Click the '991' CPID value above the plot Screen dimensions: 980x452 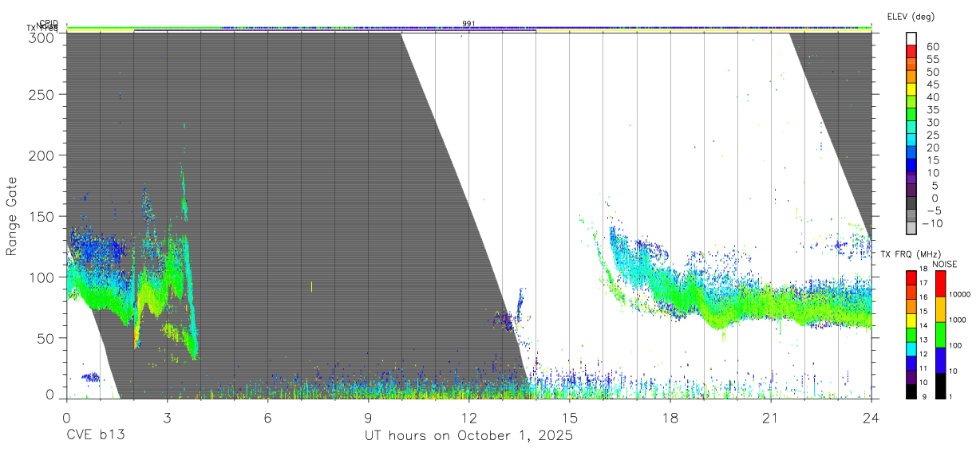(x=468, y=24)
